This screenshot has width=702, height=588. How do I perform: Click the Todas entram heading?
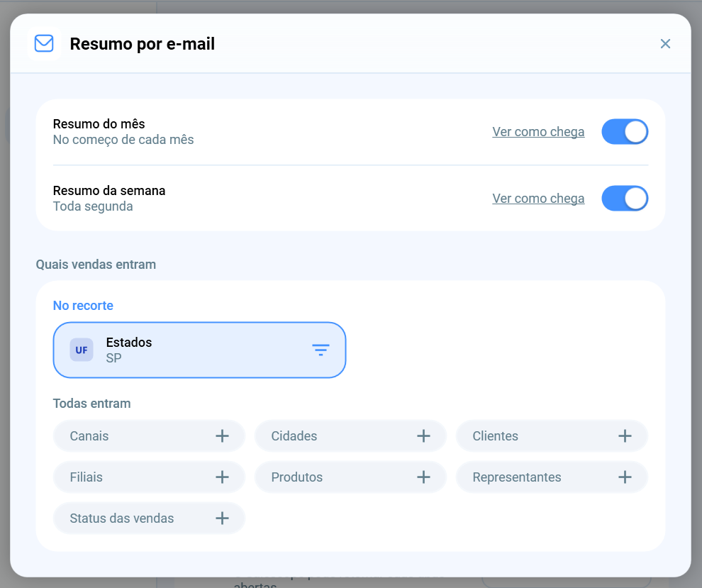[91, 404]
